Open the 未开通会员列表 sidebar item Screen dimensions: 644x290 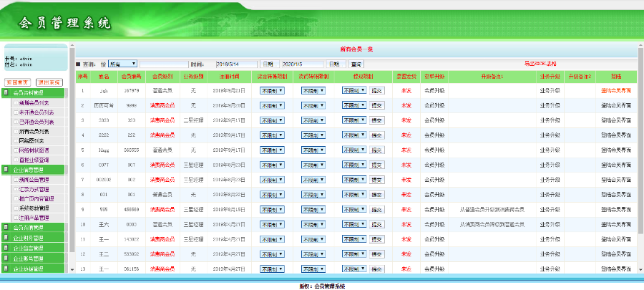36,112
